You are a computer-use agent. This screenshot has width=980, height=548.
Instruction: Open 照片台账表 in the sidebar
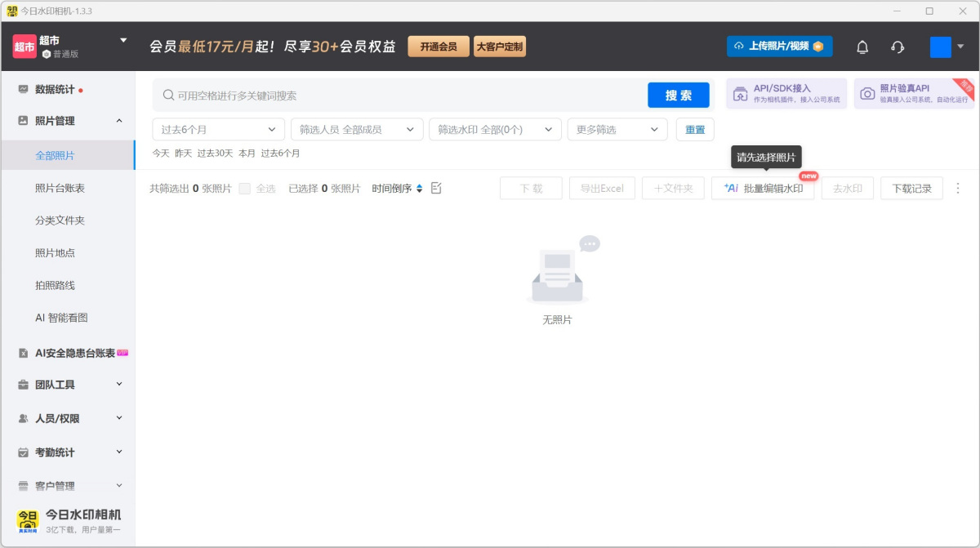60,188
